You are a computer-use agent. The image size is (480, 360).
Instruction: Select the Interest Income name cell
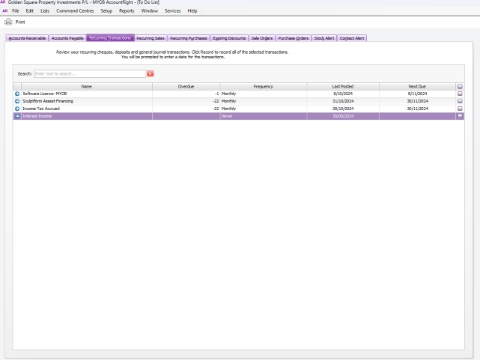click(x=87, y=116)
